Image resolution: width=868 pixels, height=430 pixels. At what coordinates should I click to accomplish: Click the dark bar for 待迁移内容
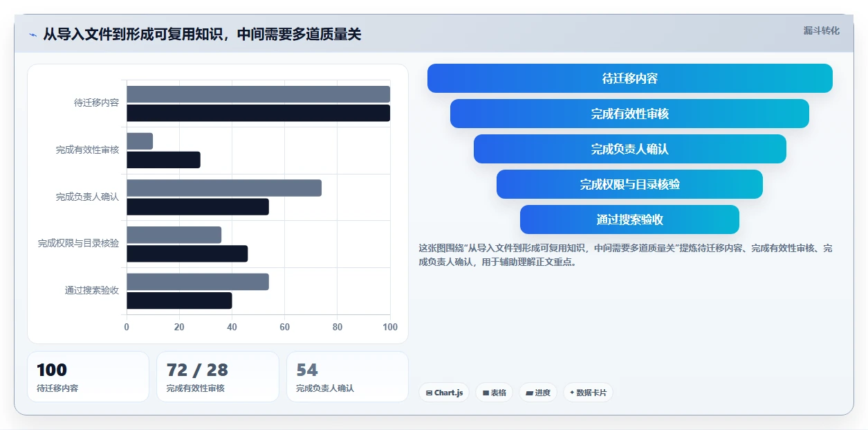(258, 113)
